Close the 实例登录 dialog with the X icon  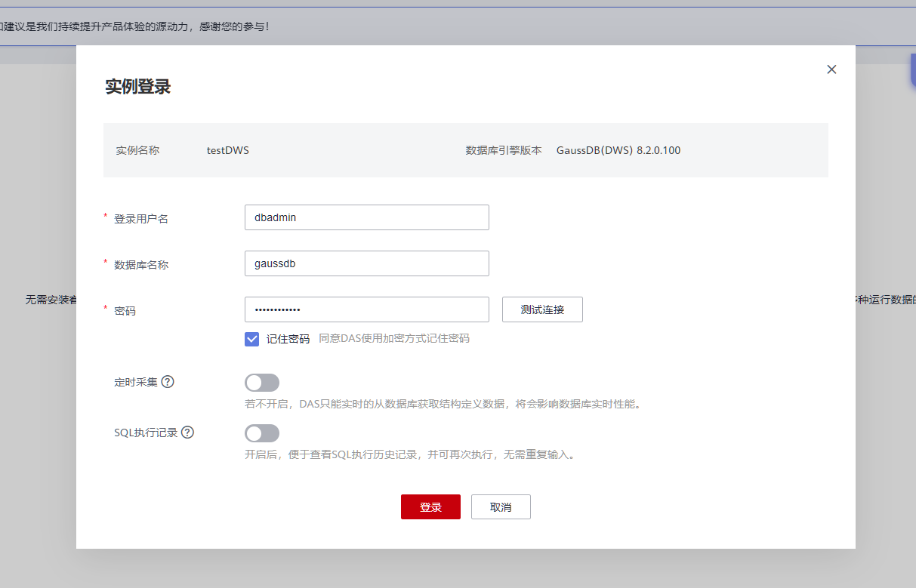coord(831,69)
